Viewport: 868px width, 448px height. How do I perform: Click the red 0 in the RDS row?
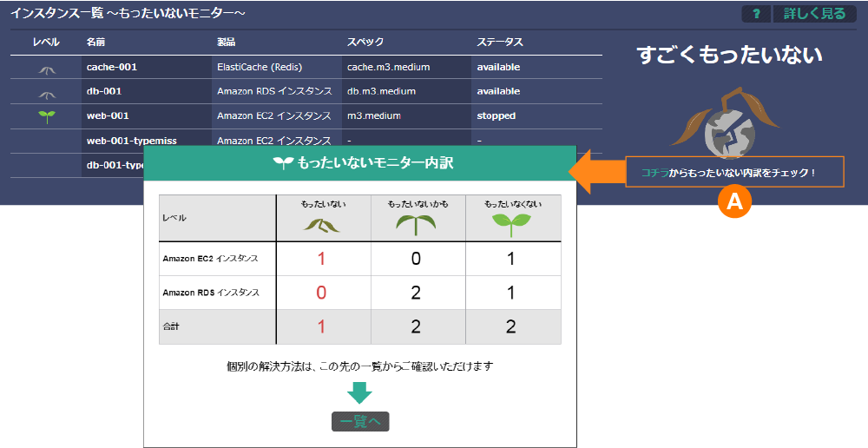[x=321, y=293]
